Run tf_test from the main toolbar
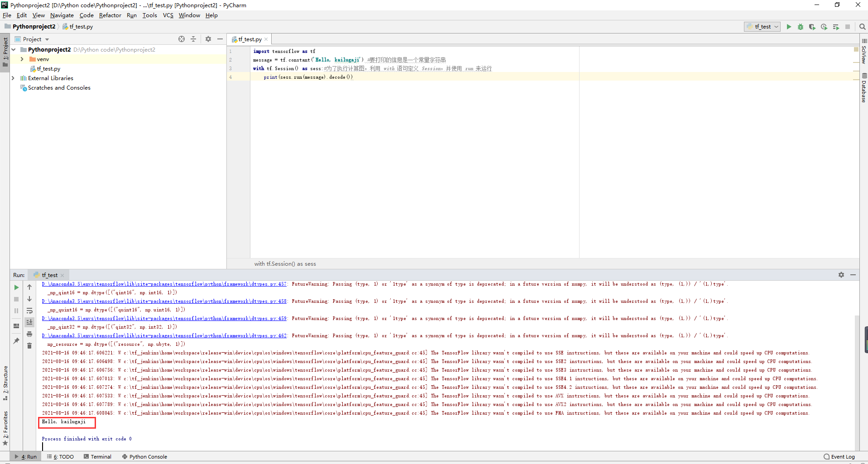 click(x=789, y=27)
